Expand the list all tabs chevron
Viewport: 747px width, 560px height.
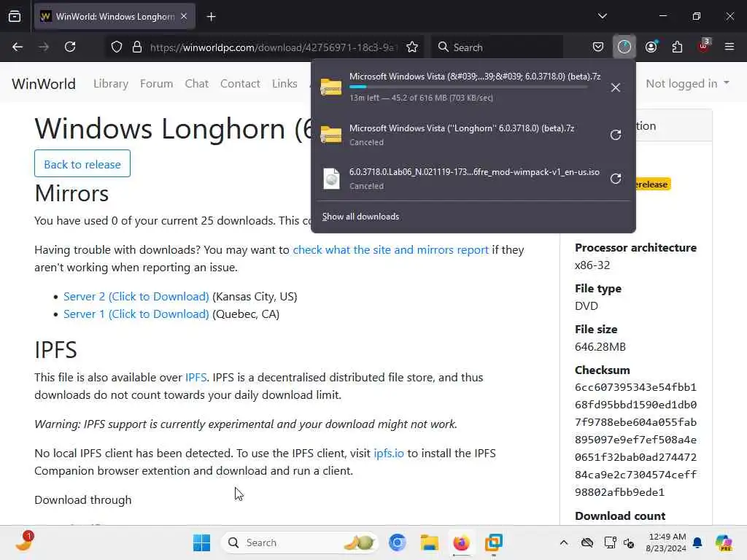point(603,16)
